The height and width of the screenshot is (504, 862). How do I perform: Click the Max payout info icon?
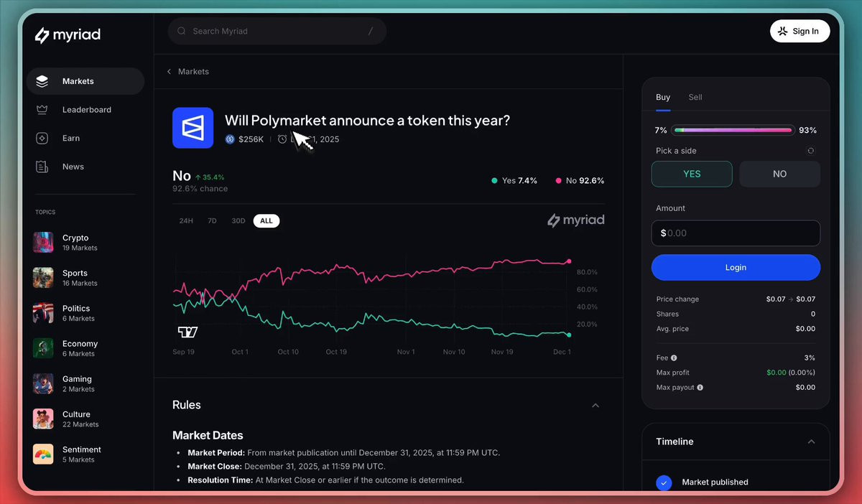point(700,387)
